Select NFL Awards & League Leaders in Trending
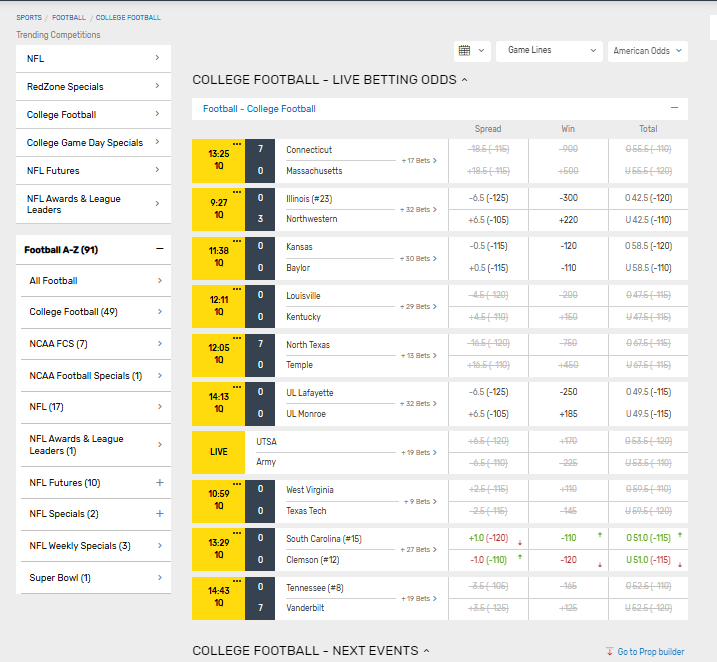717x662 pixels. pos(92,204)
